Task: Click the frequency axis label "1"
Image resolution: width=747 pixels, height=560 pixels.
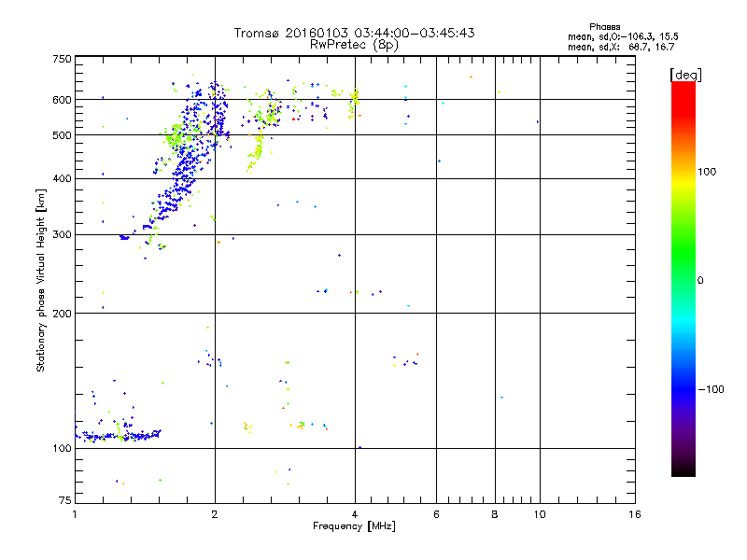Action: pos(75,514)
